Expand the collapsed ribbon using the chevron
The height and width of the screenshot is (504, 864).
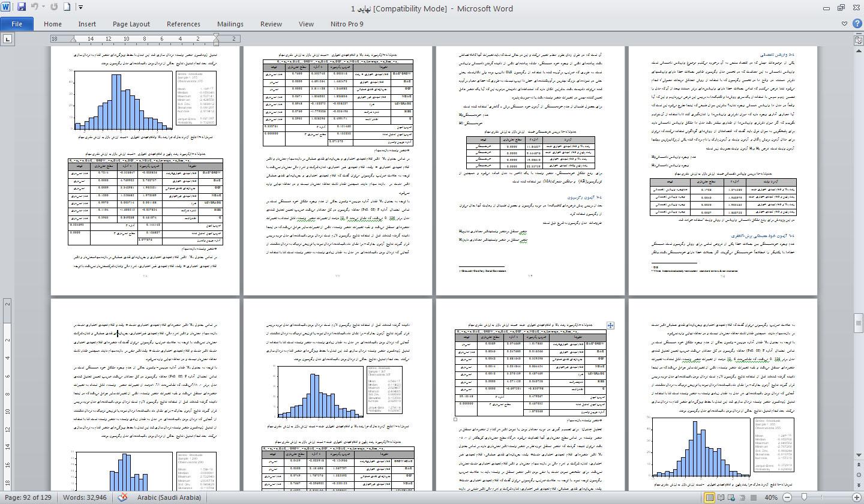844,24
